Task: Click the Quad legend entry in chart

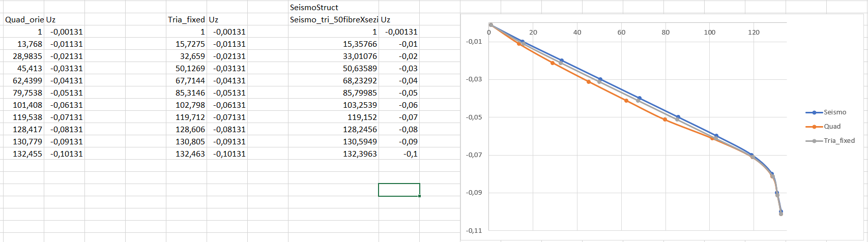Action: click(823, 127)
